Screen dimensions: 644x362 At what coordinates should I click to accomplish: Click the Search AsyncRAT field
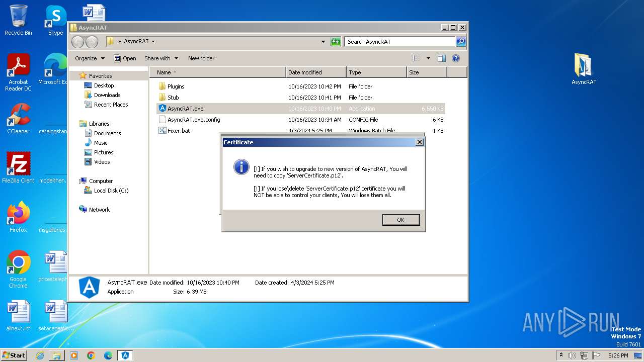point(399,42)
